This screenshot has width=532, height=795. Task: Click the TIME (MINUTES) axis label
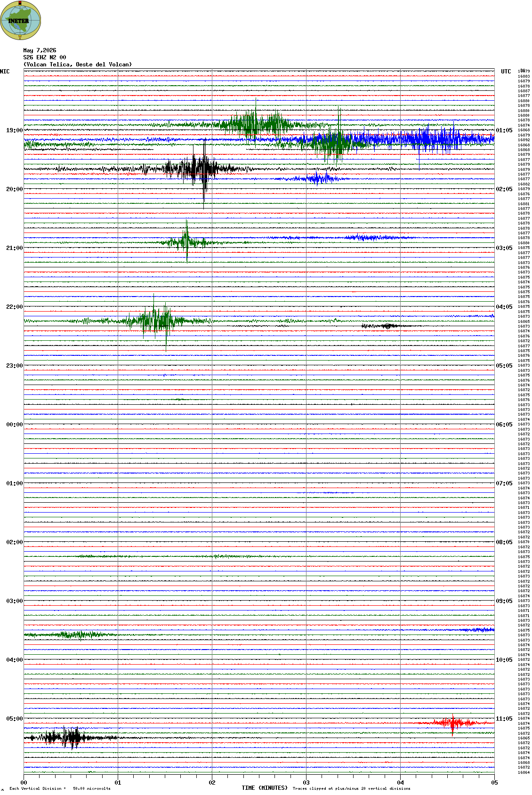tap(265, 788)
